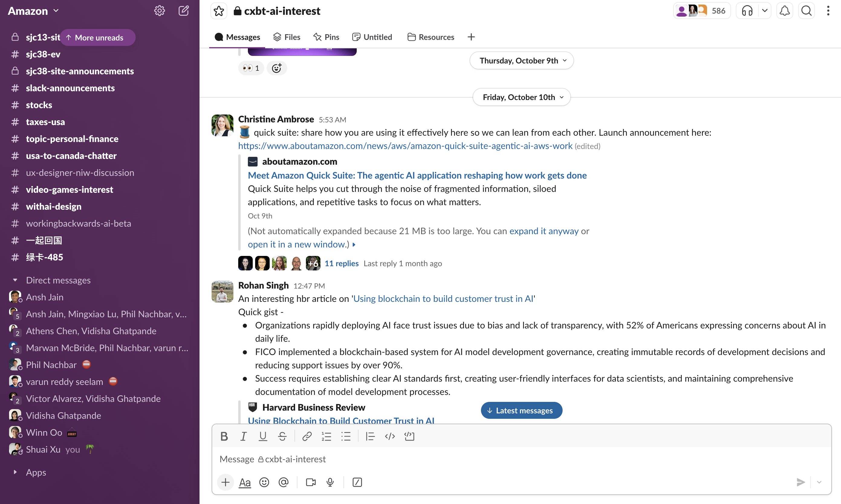Add eyes emoji reaction
The width and height of the screenshot is (841, 504).
(251, 68)
